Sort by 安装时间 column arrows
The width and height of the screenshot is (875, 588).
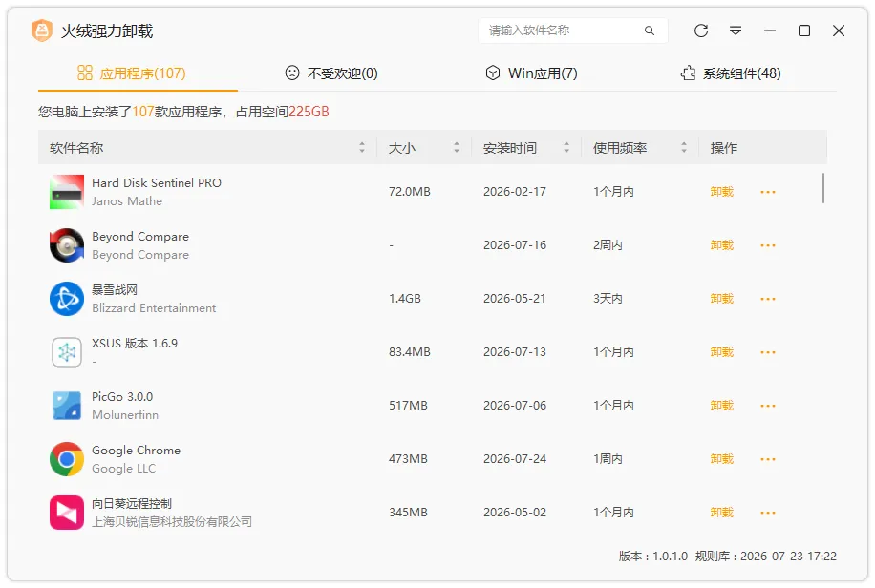pyautogui.click(x=566, y=147)
